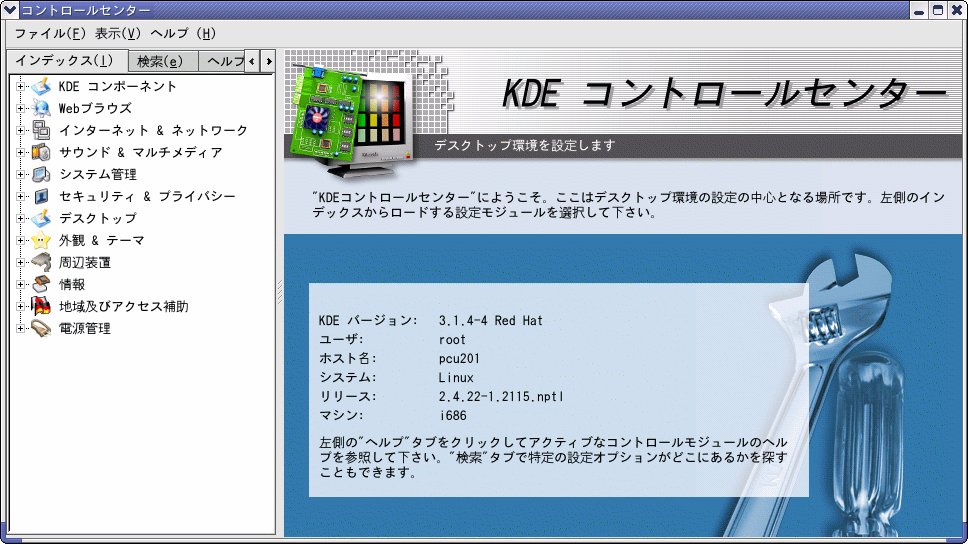Viewport: 968px width, 544px height.
Task: Select the 情報 label
Action: (x=72, y=285)
